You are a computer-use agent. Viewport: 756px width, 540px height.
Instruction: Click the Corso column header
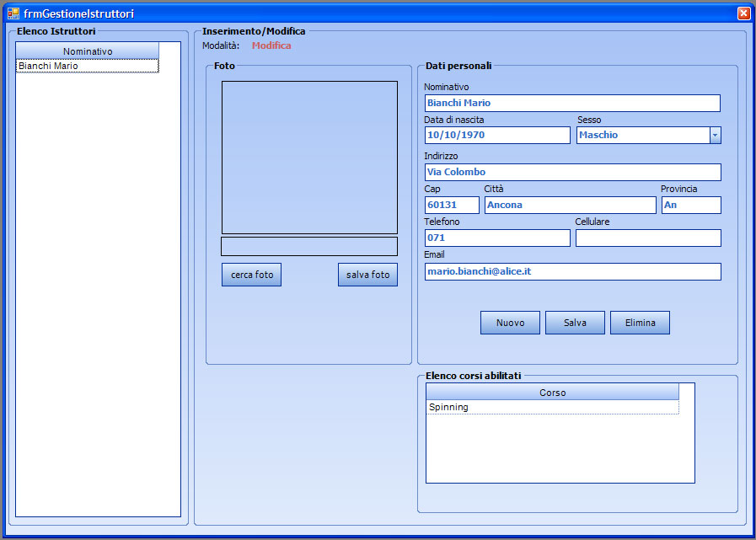pyautogui.click(x=551, y=393)
